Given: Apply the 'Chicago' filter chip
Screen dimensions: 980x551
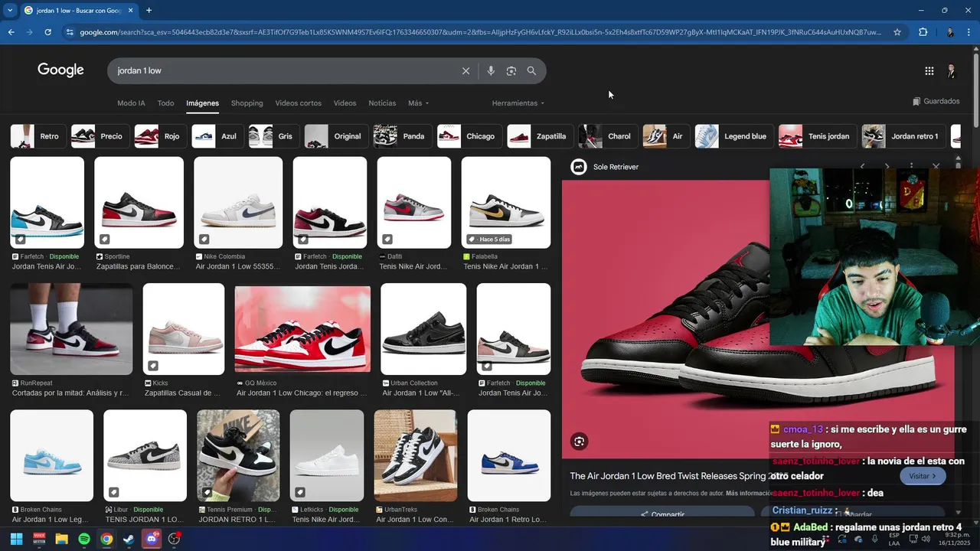Looking at the screenshot, I should [469, 136].
